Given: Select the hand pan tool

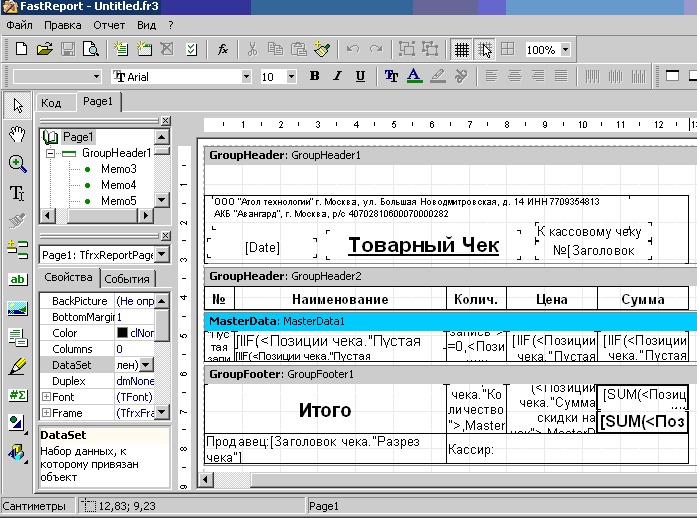Looking at the screenshot, I should pos(17,134).
